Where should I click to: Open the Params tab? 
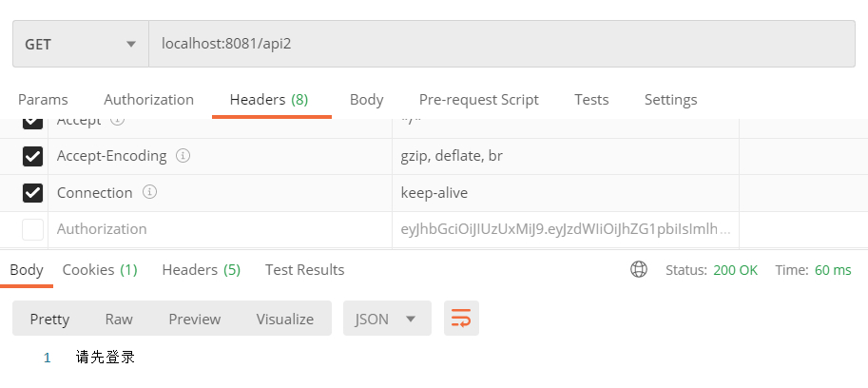[x=43, y=100]
